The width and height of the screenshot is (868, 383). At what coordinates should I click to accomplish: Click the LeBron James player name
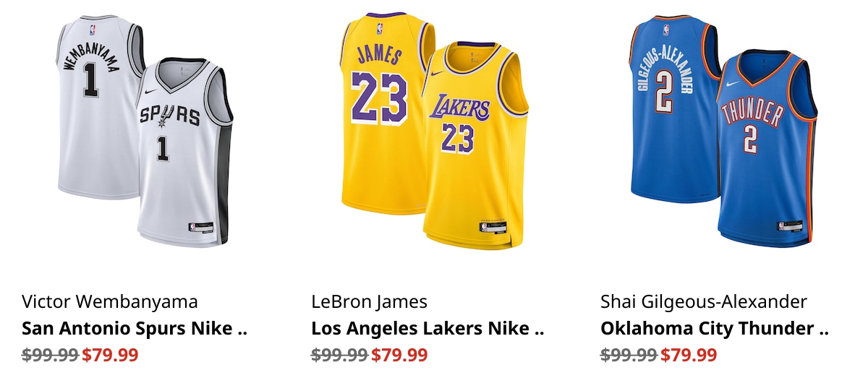(x=370, y=301)
